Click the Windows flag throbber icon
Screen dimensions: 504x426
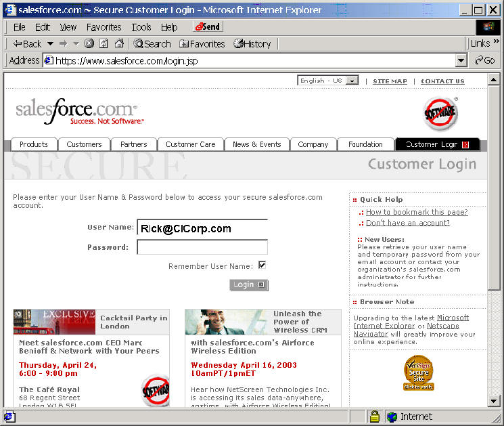(488, 27)
